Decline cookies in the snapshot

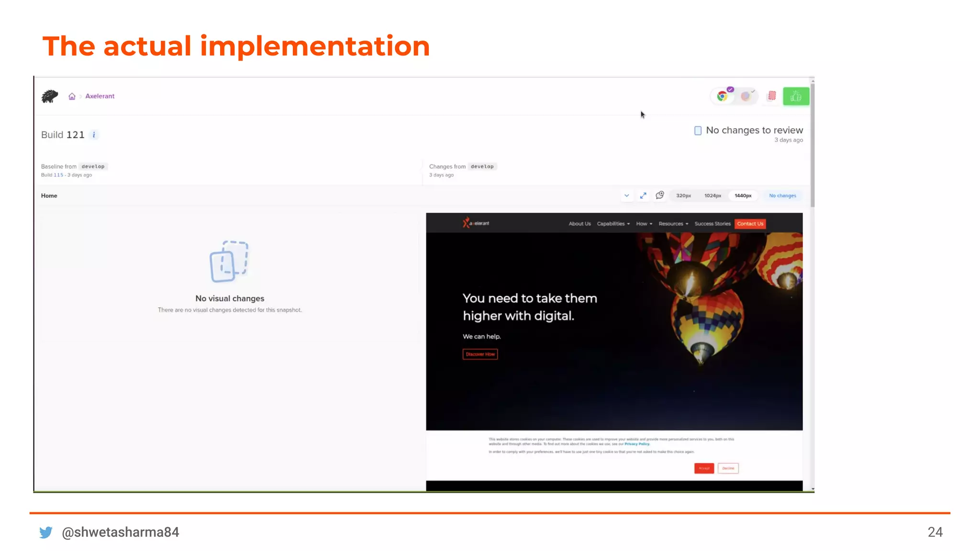(x=728, y=468)
